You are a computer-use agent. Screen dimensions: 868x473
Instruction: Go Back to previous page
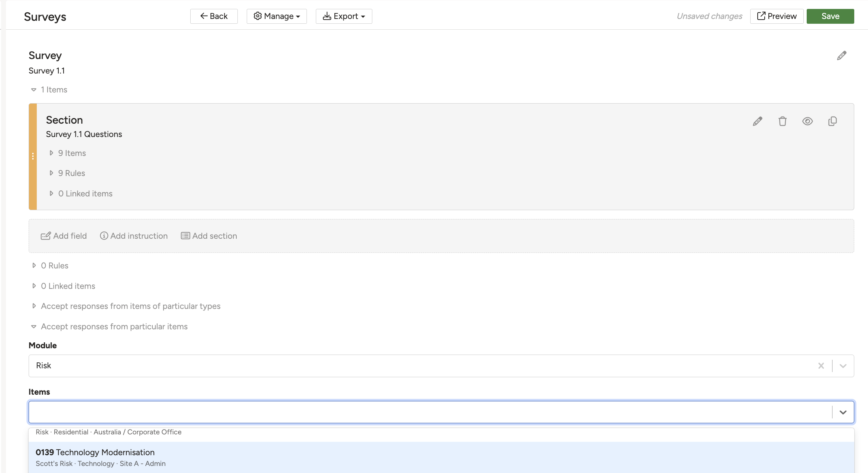pos(214,16)
